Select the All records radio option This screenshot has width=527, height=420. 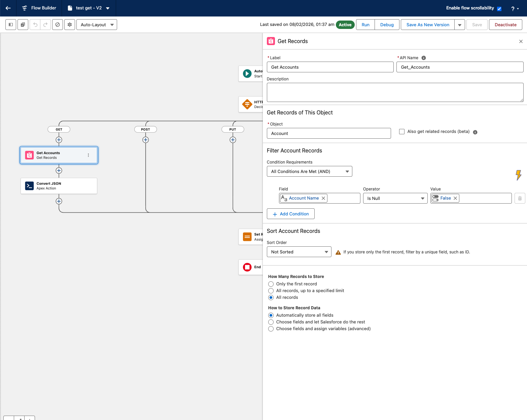(x=271, y=297)
